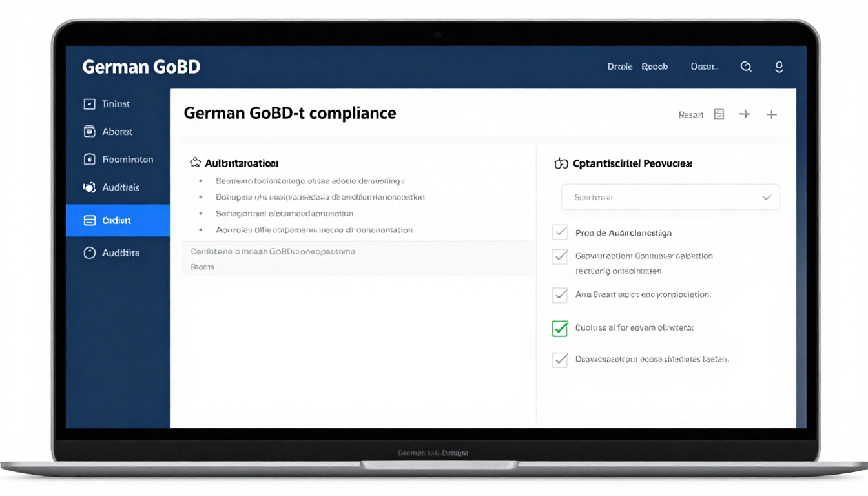Click the plus icon at top right
The image size is (868, 496).
pos(772,114)
